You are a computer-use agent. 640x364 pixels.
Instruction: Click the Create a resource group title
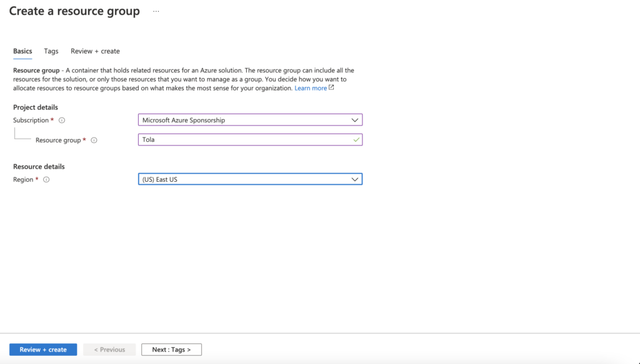coord(74,11)
